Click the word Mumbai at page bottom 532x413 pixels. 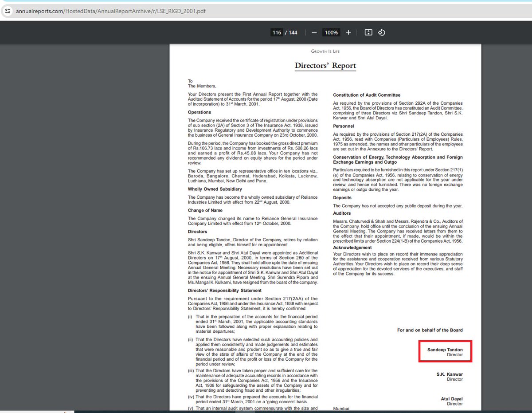341,408
